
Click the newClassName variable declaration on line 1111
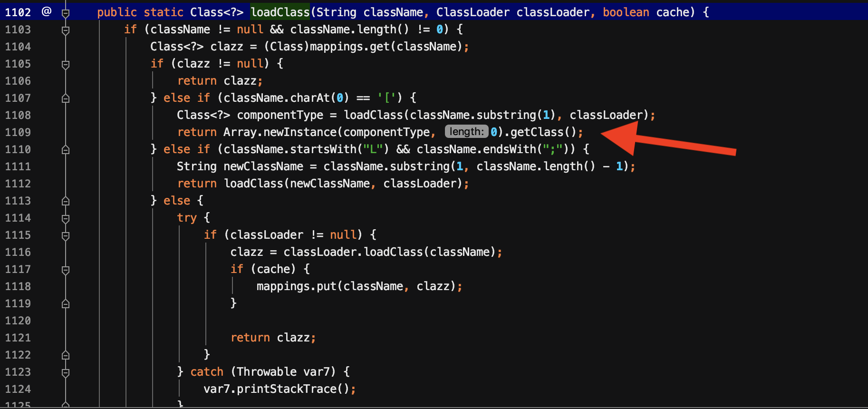pos(263,166)
